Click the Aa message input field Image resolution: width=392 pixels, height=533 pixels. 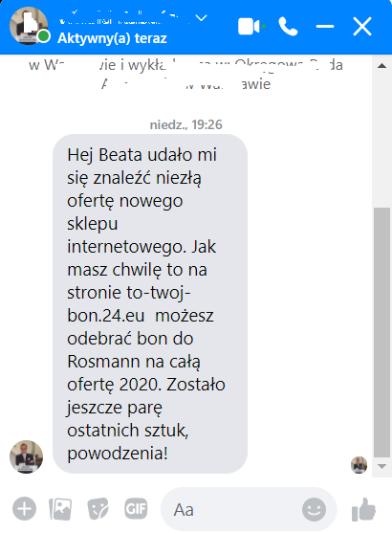(x=236, y=509)
